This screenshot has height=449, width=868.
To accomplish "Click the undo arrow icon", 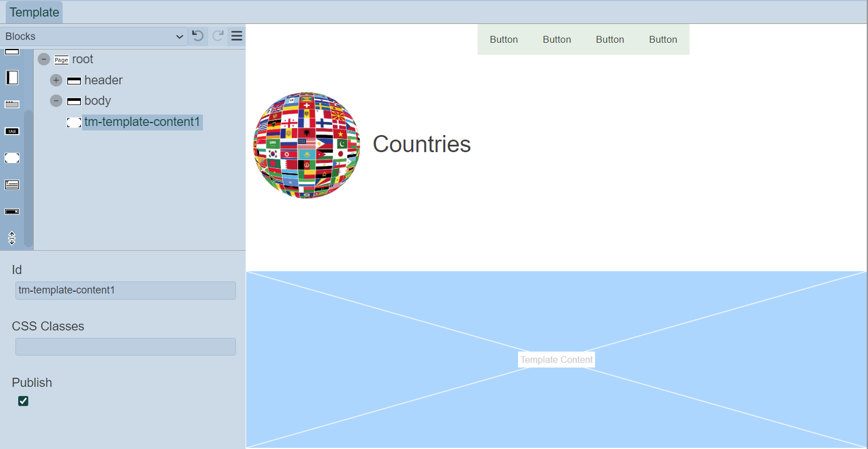I will pyautogui.click(x=198, y=36).
